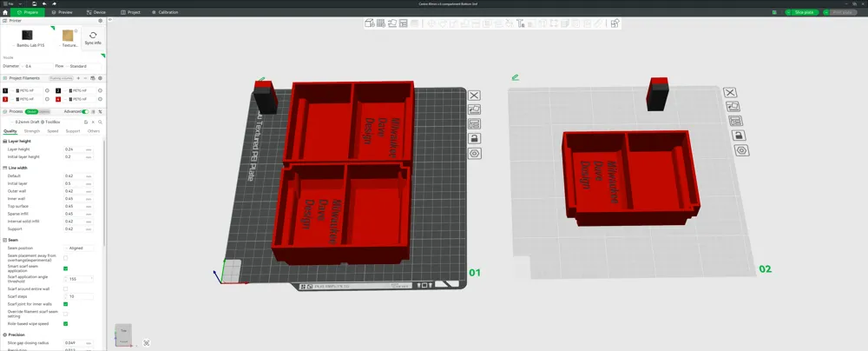
Task: Toggle the Advanced settings switch
Action: tap(85, 111)
